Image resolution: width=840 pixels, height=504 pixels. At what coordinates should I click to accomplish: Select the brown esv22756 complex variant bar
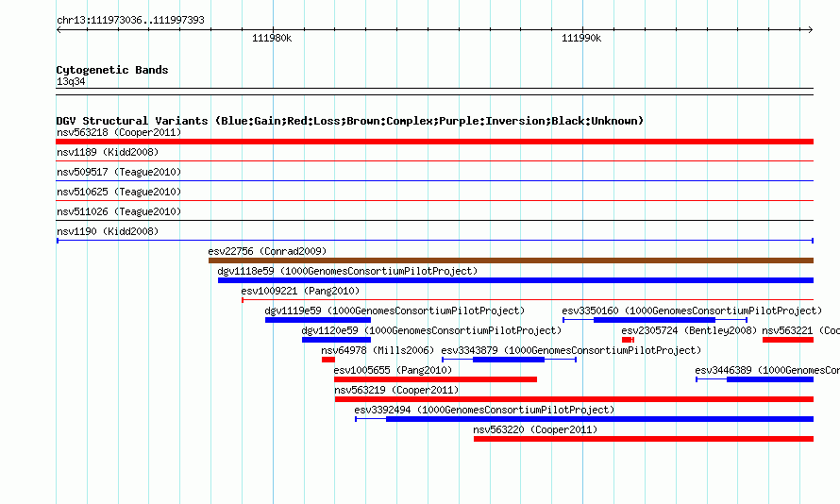tap(511, 260)
